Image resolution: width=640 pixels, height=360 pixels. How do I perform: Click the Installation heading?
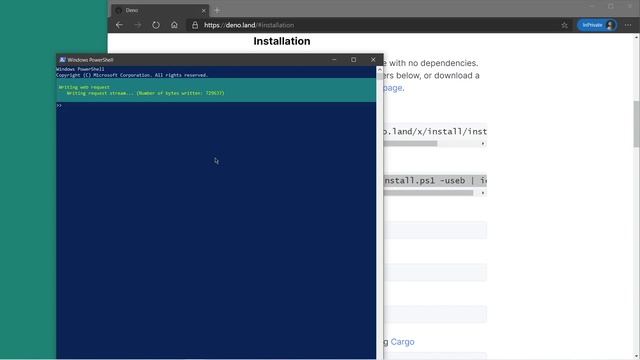pyautogui.click(x=282, y=41)
